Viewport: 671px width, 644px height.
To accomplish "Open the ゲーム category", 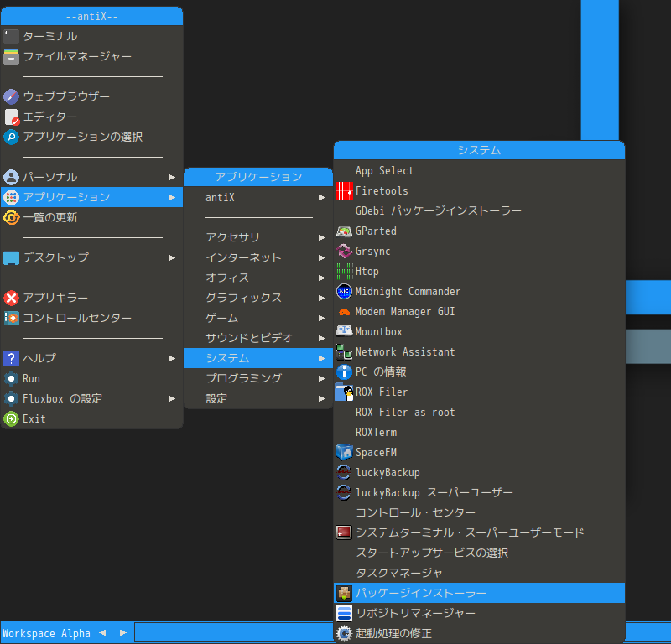I will click(258, 318).
